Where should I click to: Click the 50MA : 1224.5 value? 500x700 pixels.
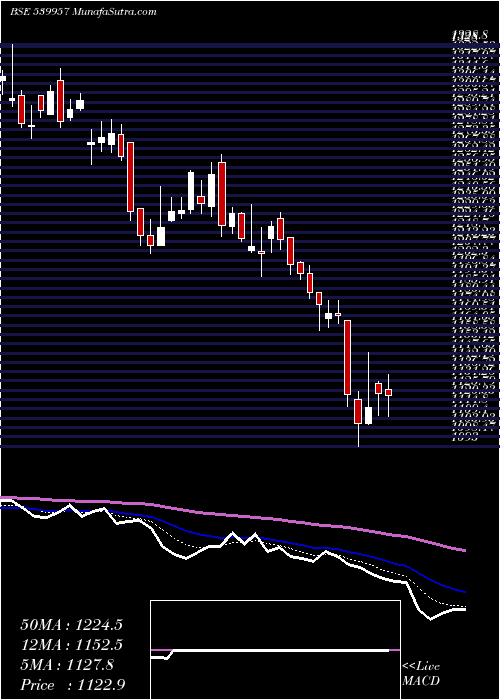tap(71, 625)
